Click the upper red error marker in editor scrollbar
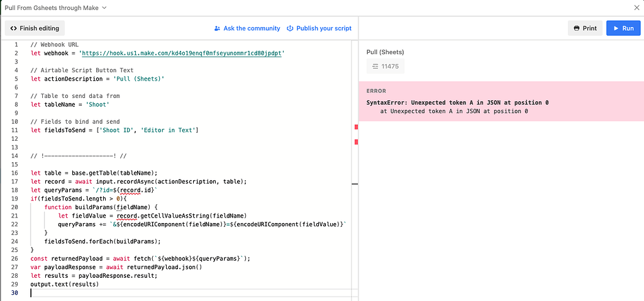The height and width of the screenshot is (301, 644). coord(356,127)
